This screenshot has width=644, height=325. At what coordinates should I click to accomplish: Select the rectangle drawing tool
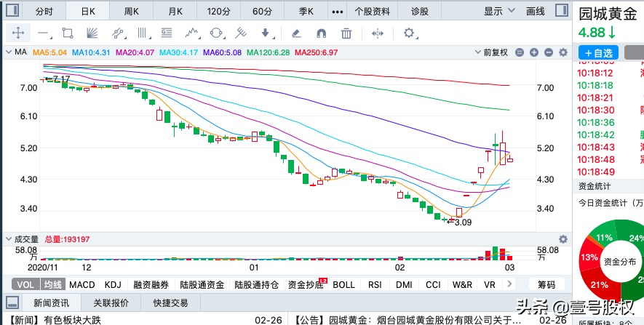[68, 33]
